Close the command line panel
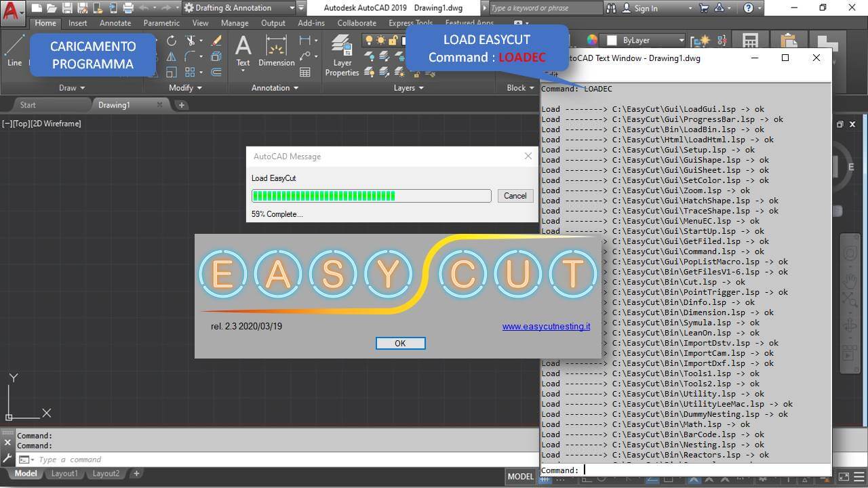868x488 pixels. coord(7,443)
